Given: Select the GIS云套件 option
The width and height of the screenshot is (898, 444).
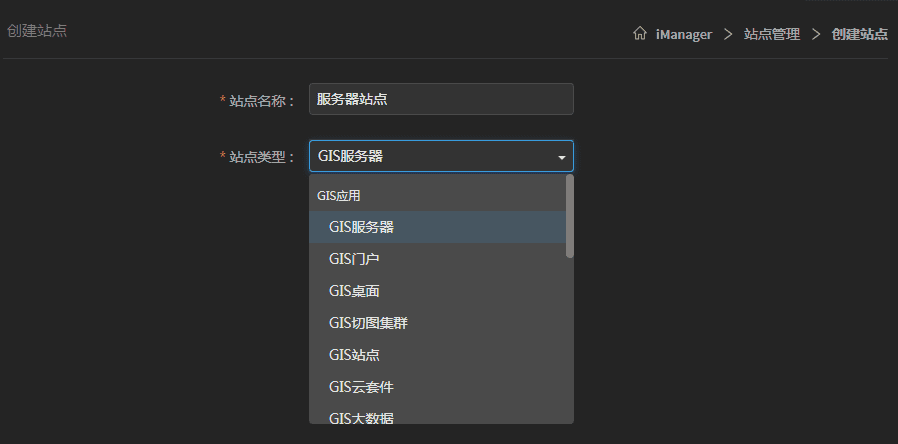Looking at the screenshot, I should (361, 387).
